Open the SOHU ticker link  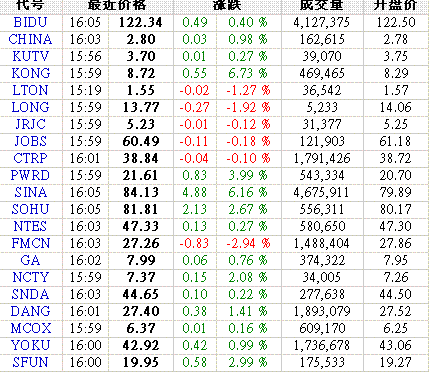pos(30,209)
